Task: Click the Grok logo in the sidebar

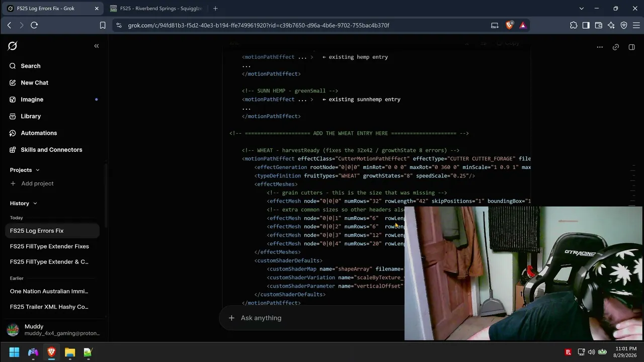Action: point(13,46)
